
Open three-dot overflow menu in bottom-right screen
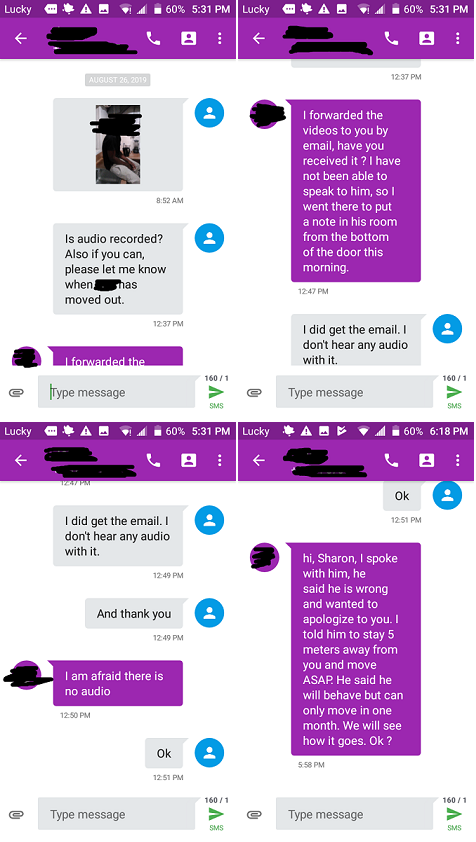[x=458, y=460]
